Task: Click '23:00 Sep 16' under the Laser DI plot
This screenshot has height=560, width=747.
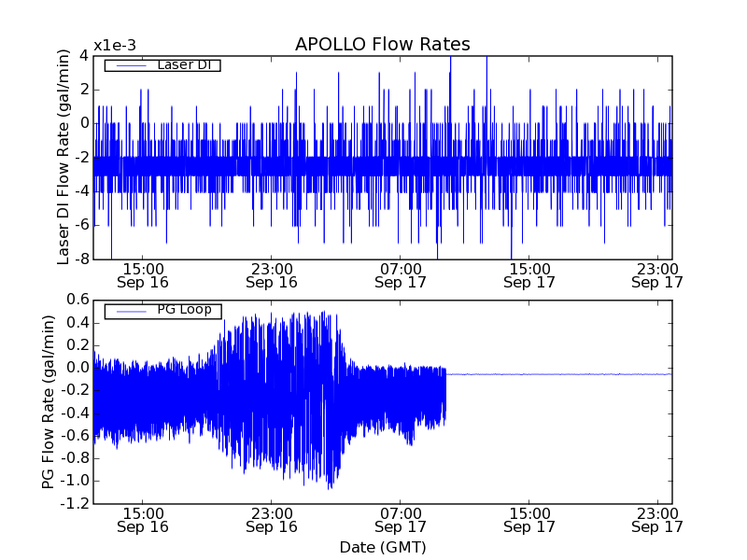Action: point(272,275)
